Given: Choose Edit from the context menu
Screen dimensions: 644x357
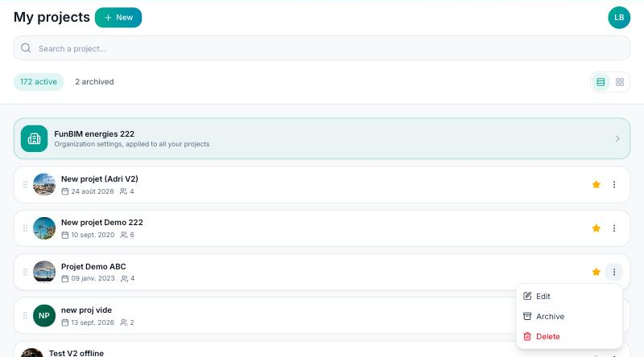Looking at the screenshot, I should [x=569, y=296].
